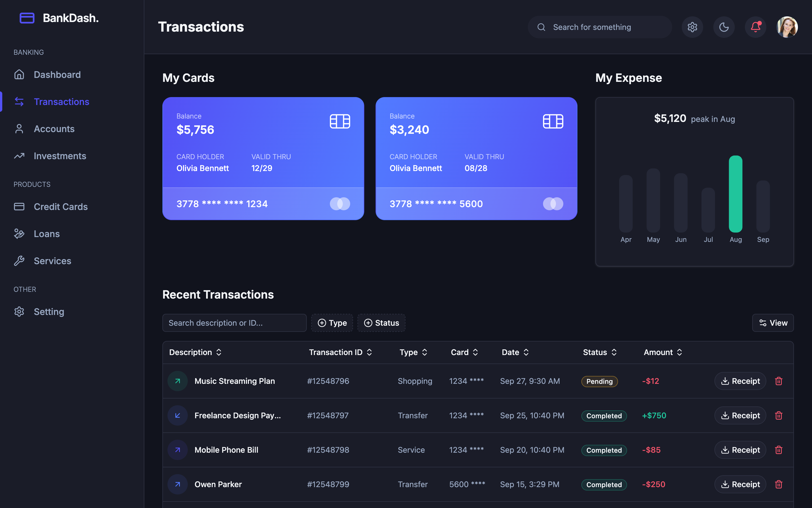Toggle dark mode moon icon

[x=724, y=27]
